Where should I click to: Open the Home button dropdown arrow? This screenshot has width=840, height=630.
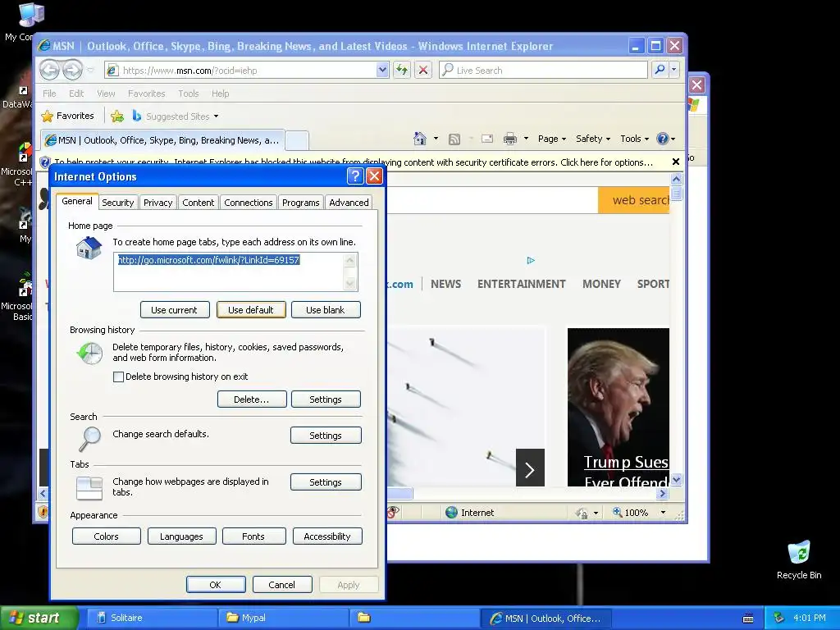click(x=436, y=139)
